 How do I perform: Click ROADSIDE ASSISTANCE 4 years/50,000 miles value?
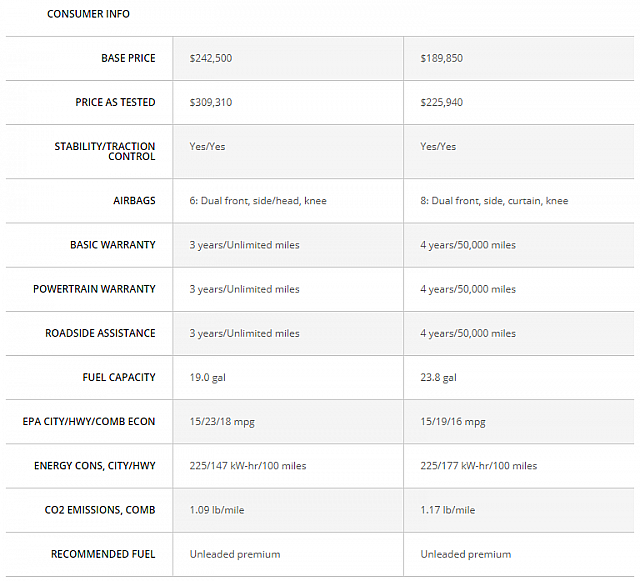[468, 333]
